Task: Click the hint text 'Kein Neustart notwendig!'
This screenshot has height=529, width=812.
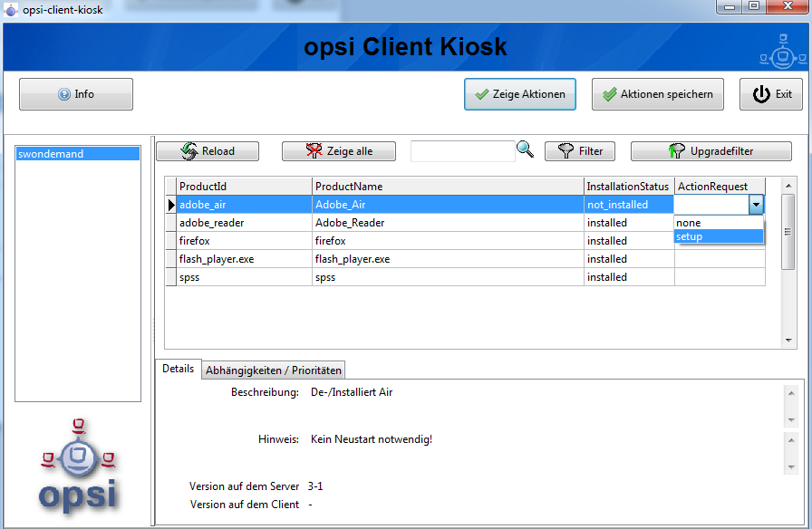Action: click(x=372, y=439)
